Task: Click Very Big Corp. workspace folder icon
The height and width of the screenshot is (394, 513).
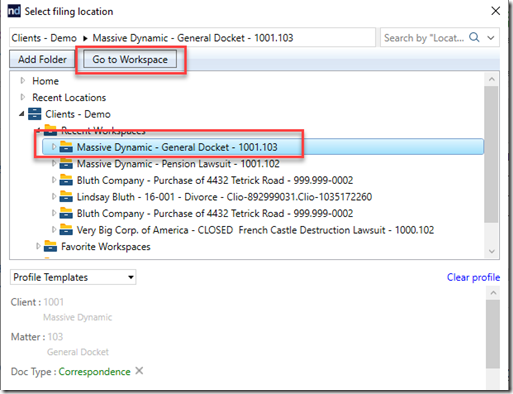Action: [x=66, y=230]
